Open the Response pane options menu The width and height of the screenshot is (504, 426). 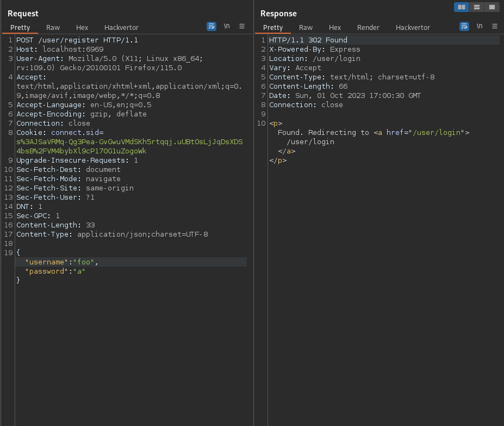coord(495,26)
